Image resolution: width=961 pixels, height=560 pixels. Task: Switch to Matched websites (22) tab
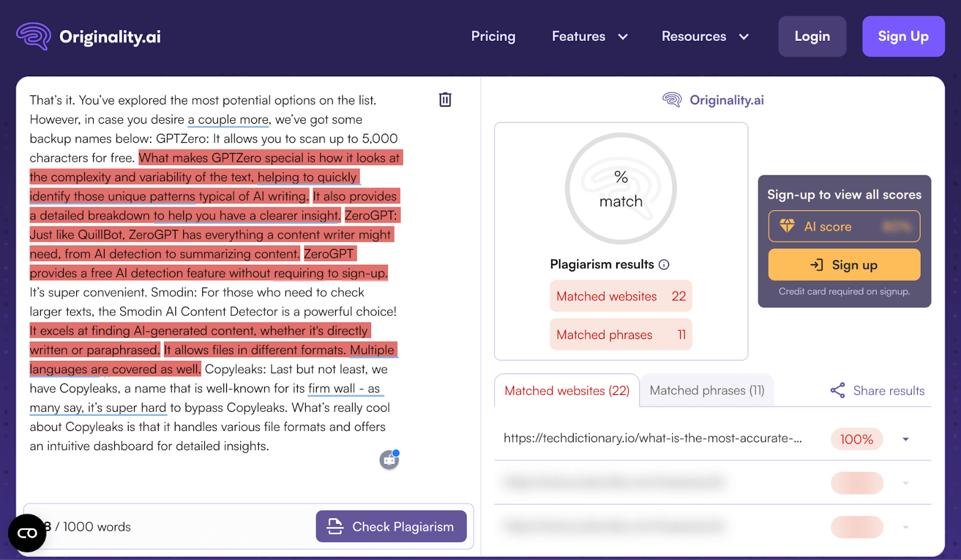point(567,391)
